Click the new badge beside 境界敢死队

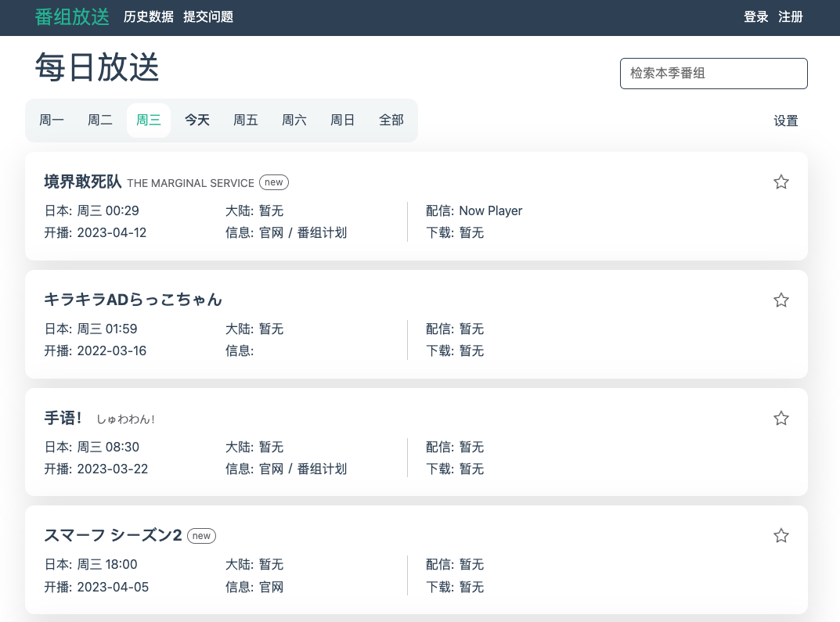click(x=274, y=182)
